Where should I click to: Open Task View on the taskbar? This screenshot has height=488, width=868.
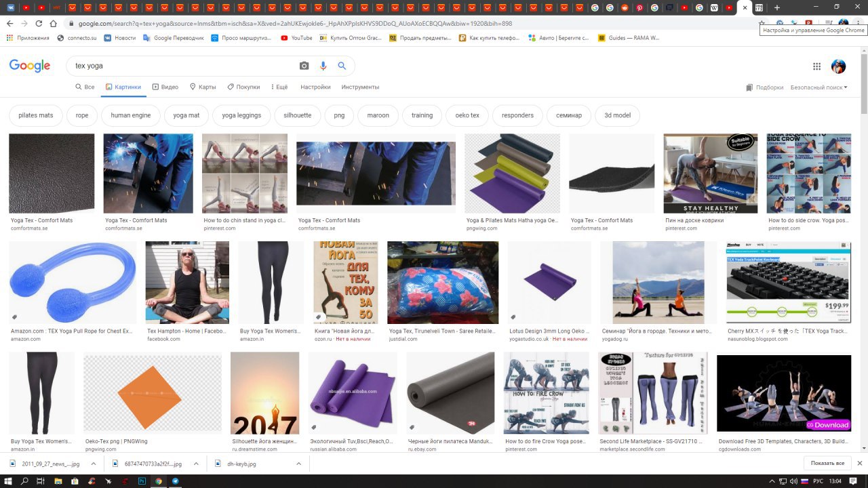click(x=41, y=481)
